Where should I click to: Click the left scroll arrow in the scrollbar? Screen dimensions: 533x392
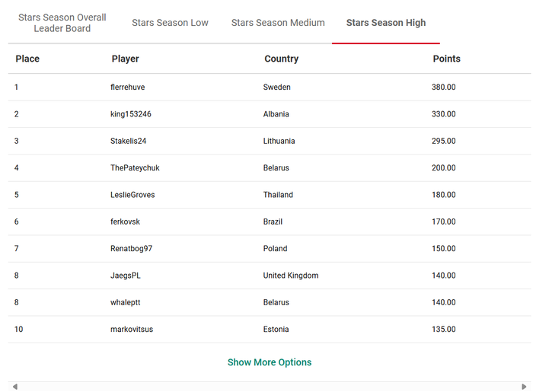(x=14, y=386)
